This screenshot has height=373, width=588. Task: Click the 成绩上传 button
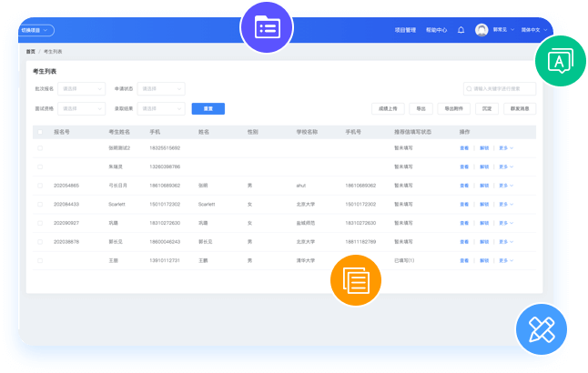(x=389, y=108)
